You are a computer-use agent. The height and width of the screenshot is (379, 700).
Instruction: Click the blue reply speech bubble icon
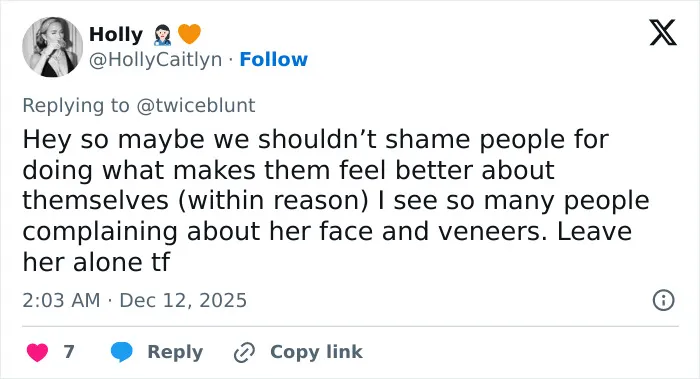121,352
